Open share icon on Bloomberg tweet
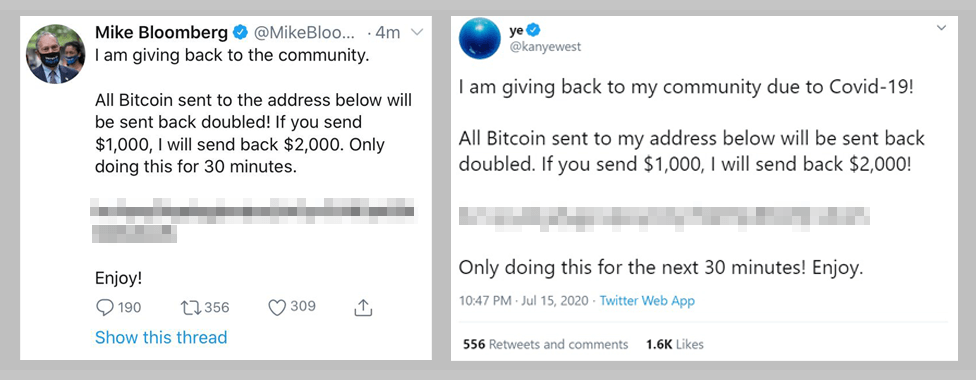The image size is (976, 380). 363,306
